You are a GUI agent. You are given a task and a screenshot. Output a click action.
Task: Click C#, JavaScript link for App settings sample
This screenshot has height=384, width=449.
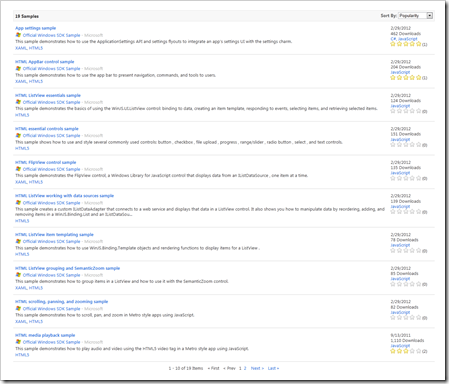[404, 39]
